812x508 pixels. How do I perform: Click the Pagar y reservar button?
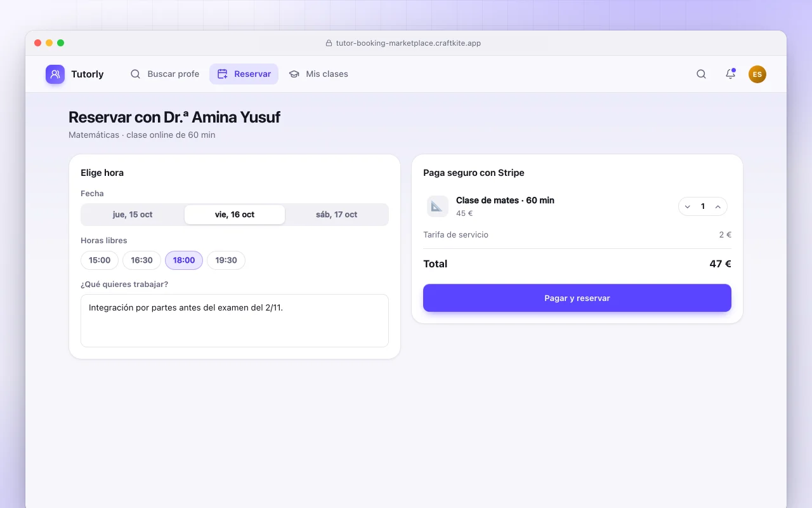pos(577,298)
